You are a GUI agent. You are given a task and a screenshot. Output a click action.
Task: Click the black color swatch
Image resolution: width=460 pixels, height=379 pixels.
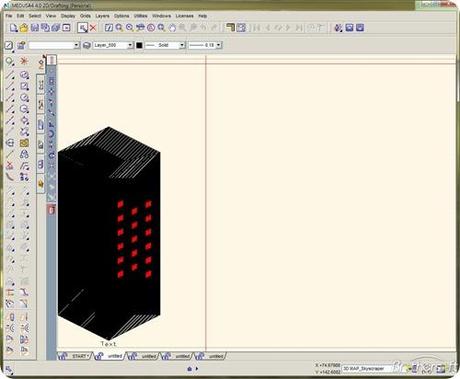[139, 45]
